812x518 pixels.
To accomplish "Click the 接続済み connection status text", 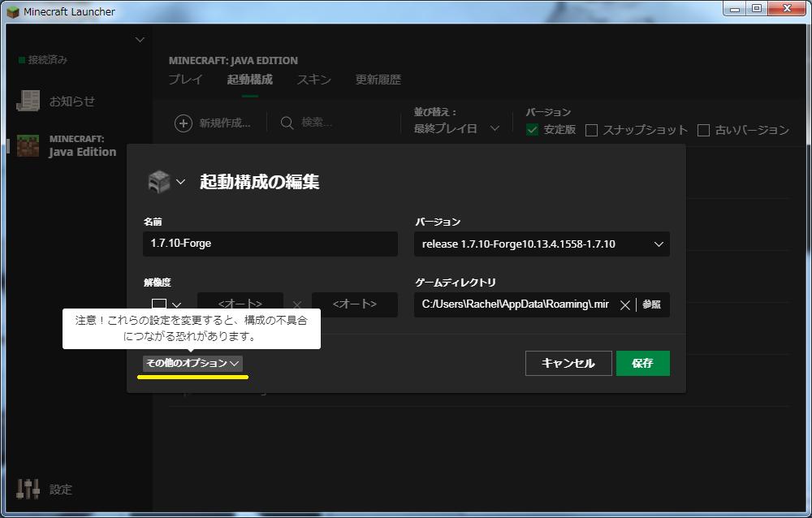I will coord(48,60).
